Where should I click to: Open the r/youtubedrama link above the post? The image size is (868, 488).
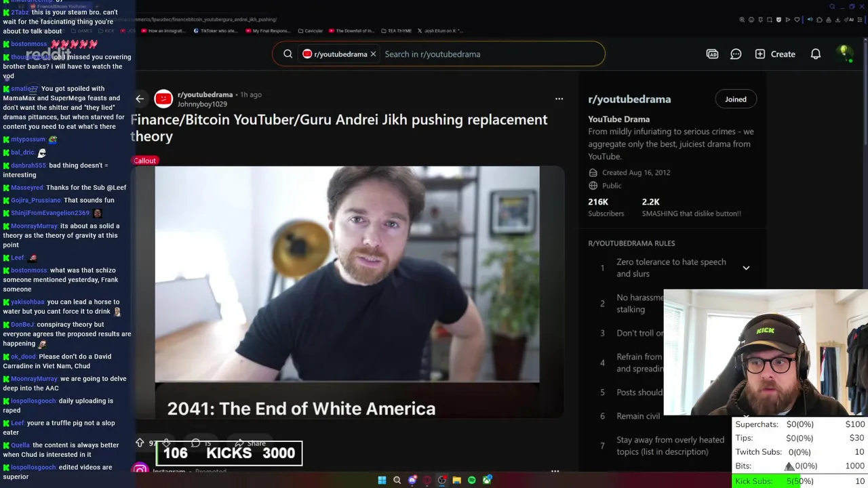pyautogui.click(x=205, y=95)
